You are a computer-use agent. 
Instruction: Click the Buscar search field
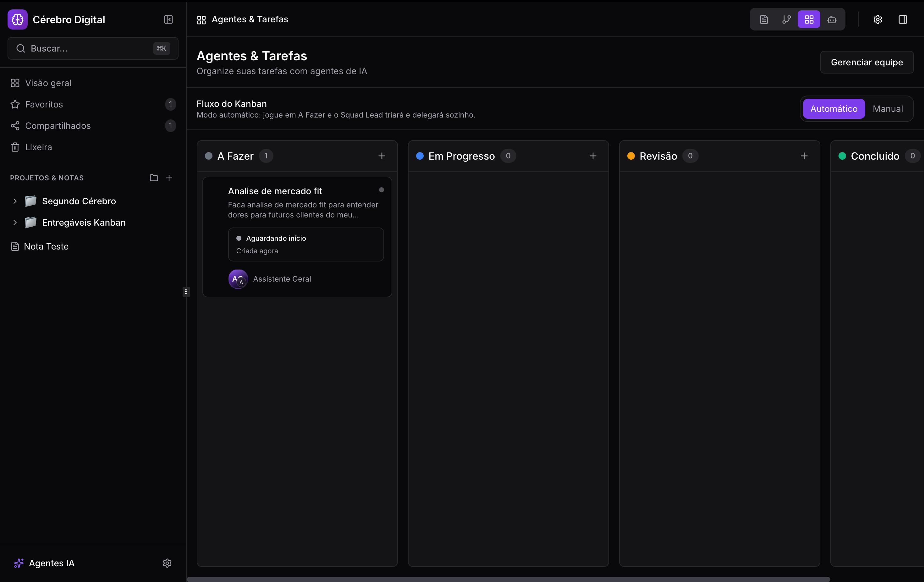point(88,48)
